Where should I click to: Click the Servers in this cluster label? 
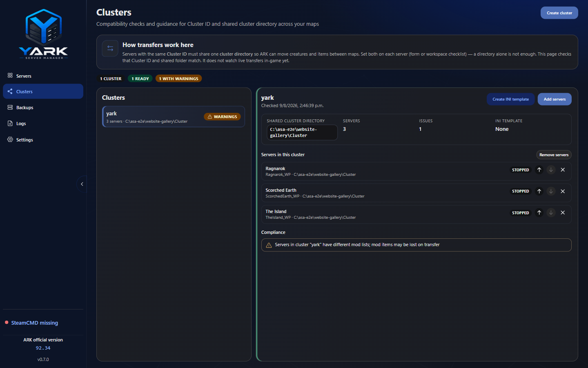[283, 155]
